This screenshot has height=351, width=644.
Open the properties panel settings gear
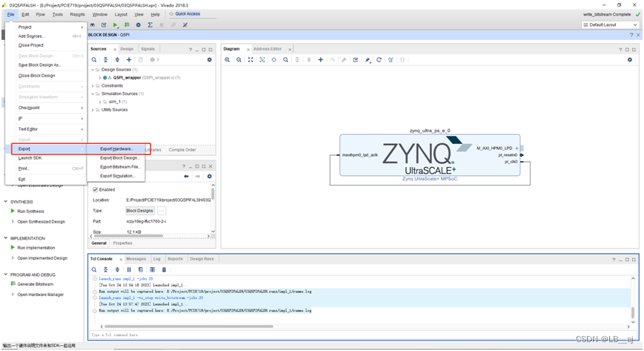210,176
